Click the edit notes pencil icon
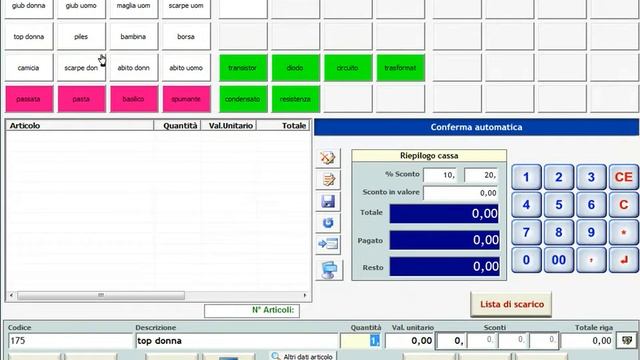640x360 pixels. pyautogui.click(x=328, y=180)
